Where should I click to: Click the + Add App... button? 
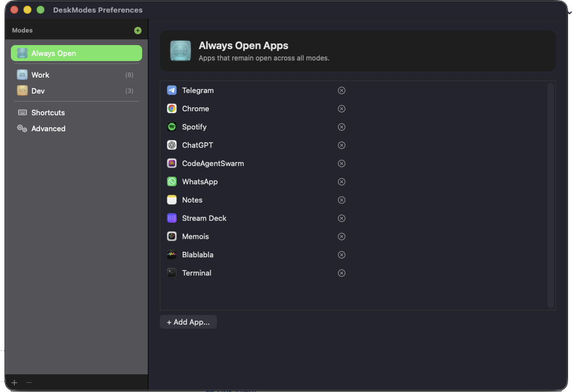pos(188,322)
